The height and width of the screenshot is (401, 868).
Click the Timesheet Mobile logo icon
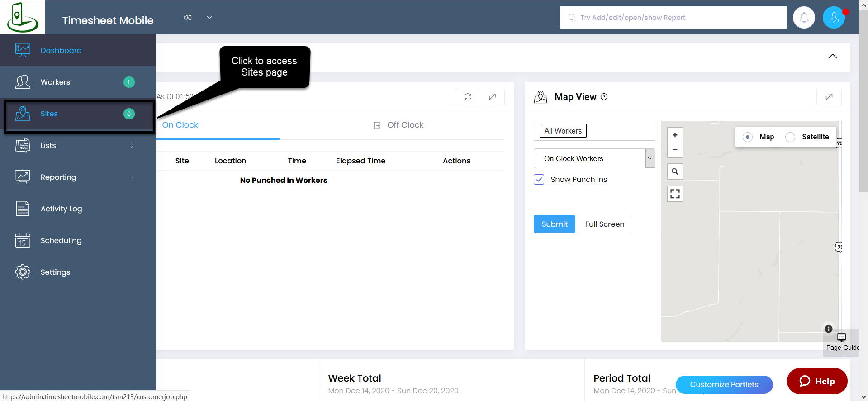[x=23, y=17]
